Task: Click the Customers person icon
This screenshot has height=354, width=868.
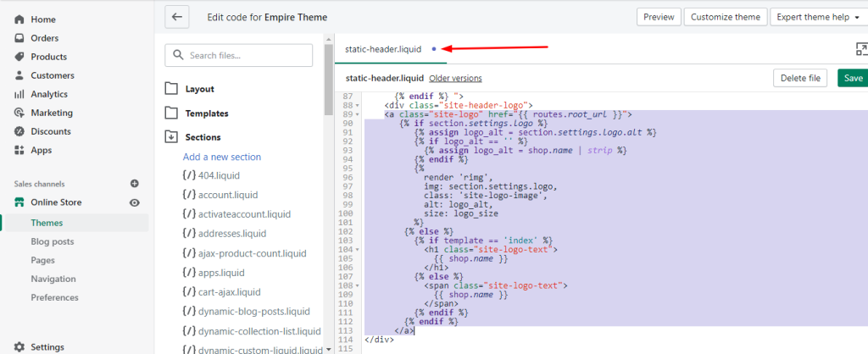Action: click(x=19, y=75)
